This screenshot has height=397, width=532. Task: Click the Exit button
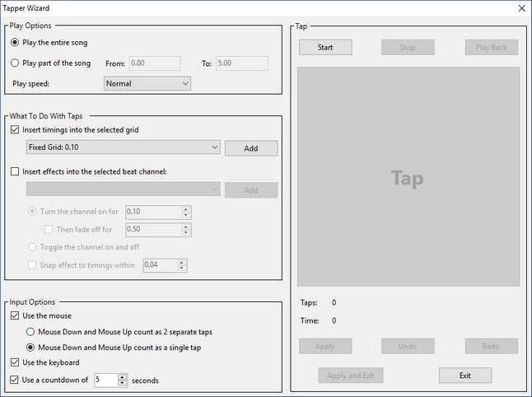pos(464,376)
